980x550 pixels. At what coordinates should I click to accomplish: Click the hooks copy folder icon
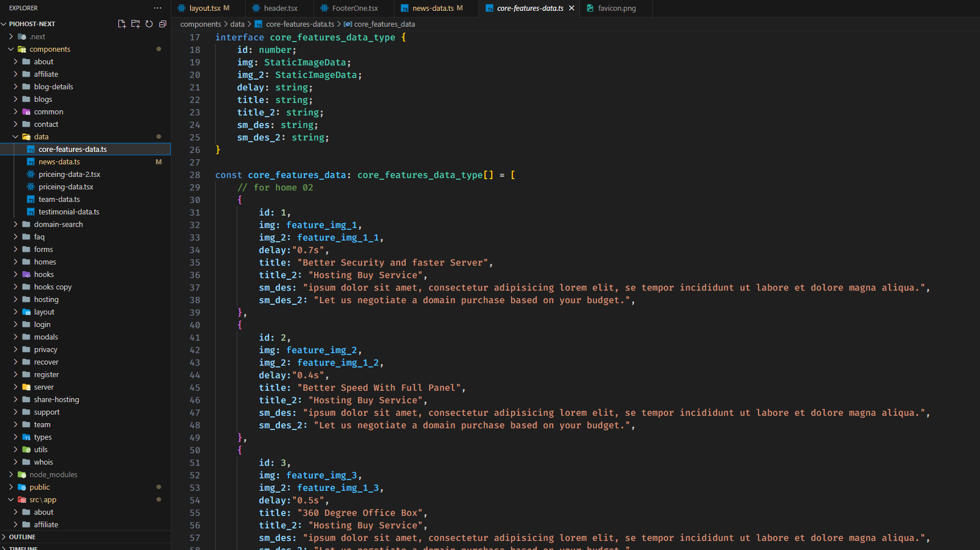point(26,287)
